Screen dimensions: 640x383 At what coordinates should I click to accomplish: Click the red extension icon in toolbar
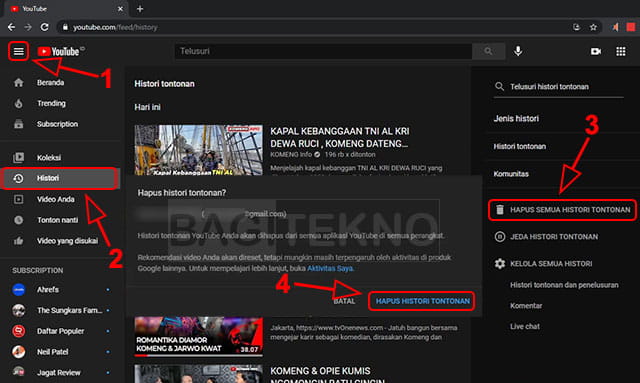tap(631, 27)
